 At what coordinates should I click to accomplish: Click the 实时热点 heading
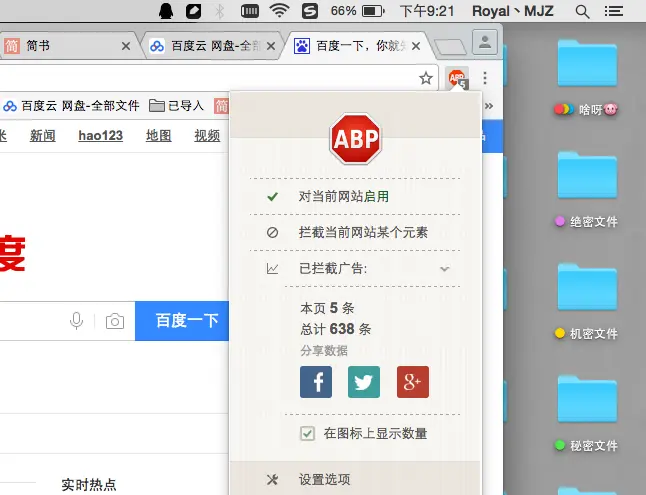click(89, 485)
